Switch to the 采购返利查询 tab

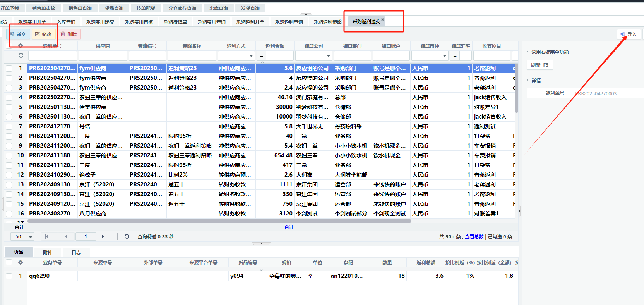coord(289,22)
